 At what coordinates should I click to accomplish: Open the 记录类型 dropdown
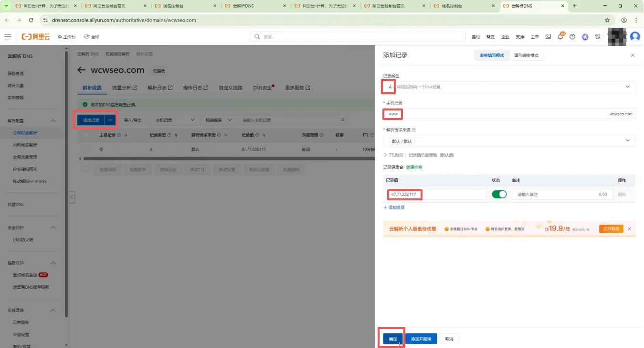pyautogui.click(x=509, y=87)
